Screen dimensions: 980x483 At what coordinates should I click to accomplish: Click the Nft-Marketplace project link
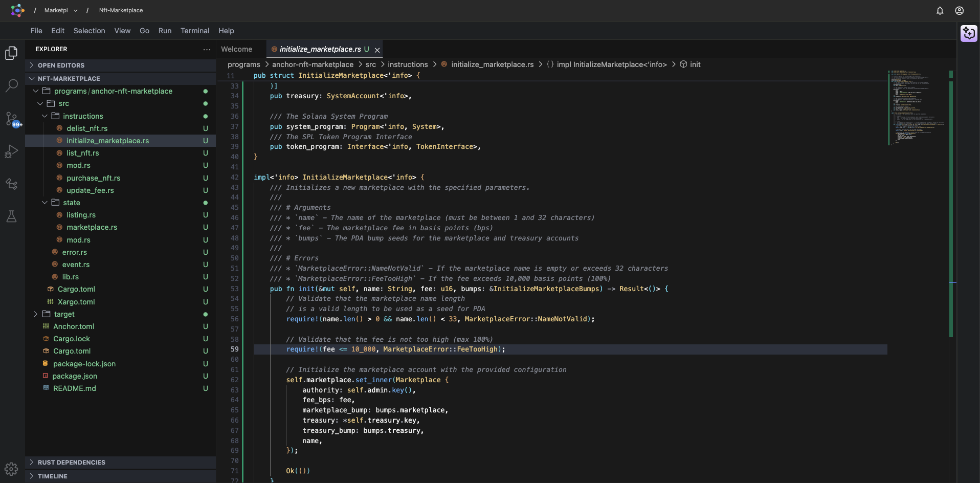121,10
